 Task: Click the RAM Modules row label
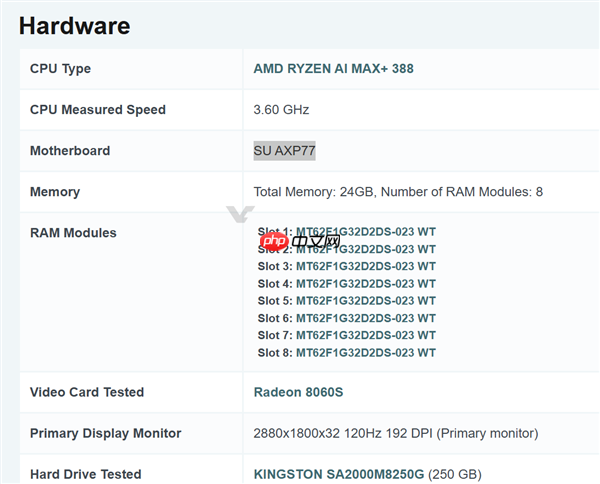click(73, 233)
